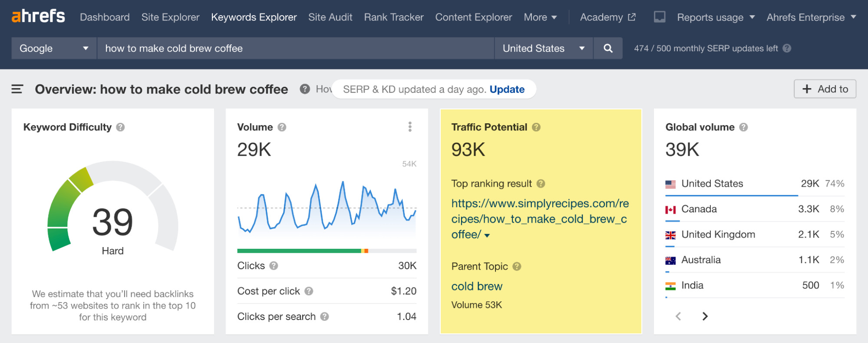Click the Canada 3.3K volume value
Screen dimensions: 868x343
[x=809, y=209]
